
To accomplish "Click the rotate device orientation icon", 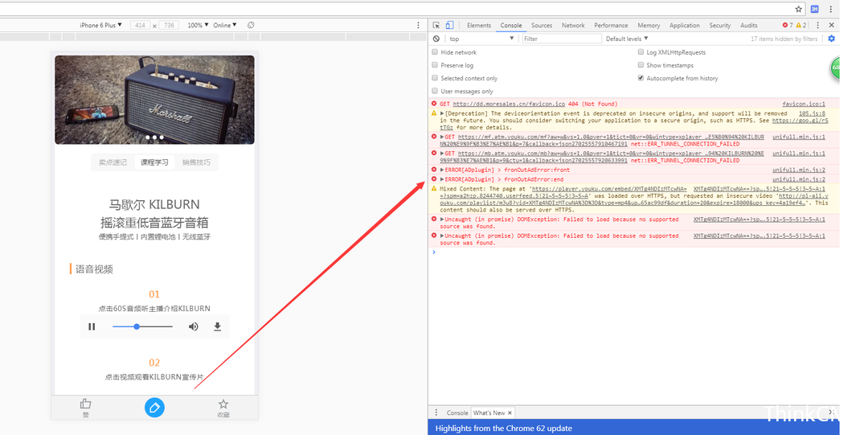I will point(251,25).
